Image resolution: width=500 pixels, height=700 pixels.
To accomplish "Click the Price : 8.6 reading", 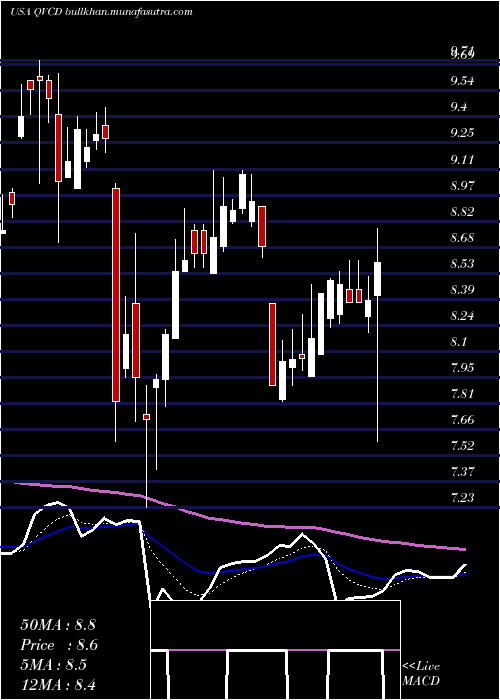I will pyautogui.click(x=59, y=645).
